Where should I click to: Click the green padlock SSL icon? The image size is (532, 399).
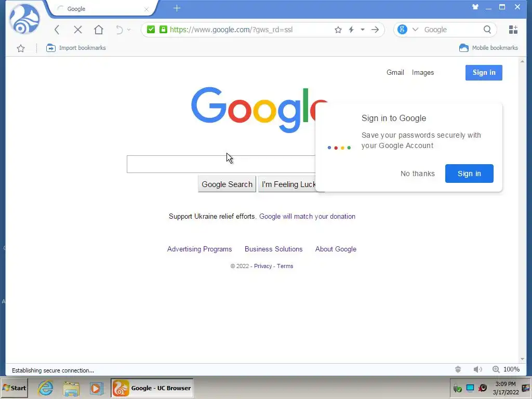[163, 30]
